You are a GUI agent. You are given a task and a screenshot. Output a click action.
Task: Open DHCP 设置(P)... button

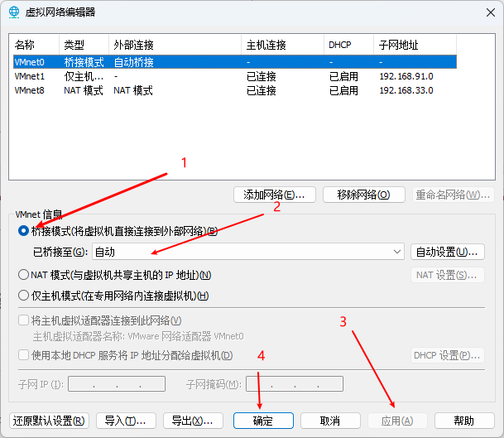pos(447,355)
